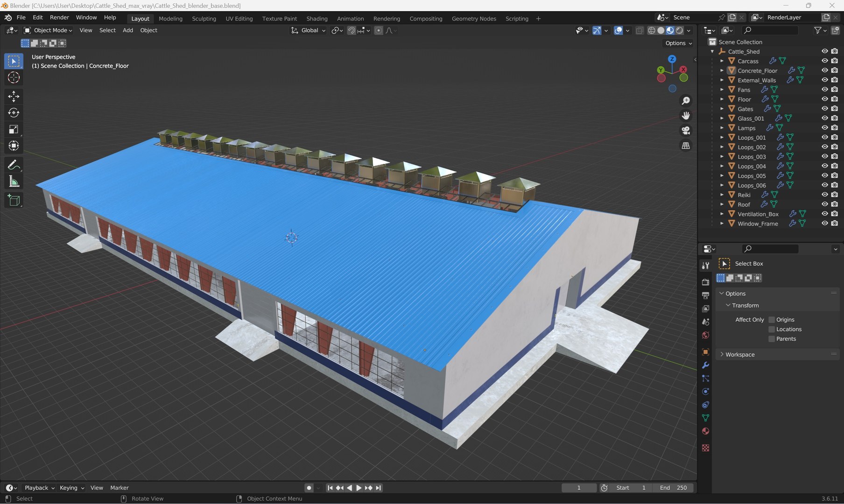Collapse the Transform subpanel
This screenshot has width=844, height=504.
tap(745, 306)
